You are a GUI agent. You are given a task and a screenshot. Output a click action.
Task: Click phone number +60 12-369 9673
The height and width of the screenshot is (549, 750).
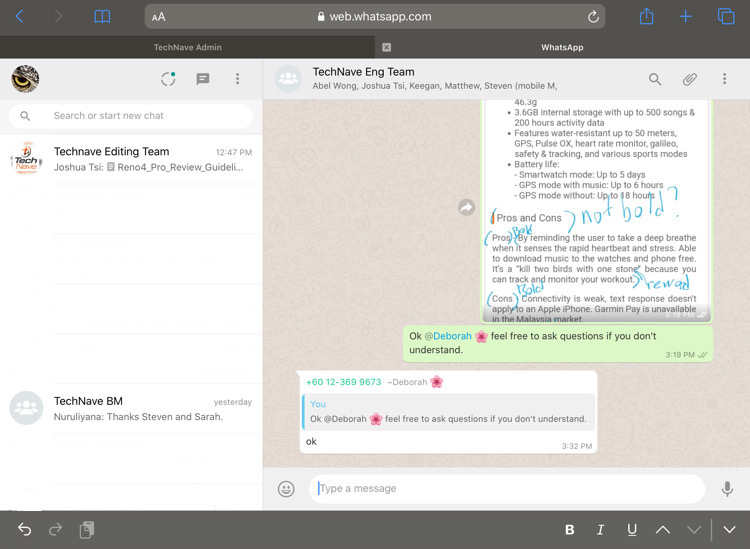343,382
